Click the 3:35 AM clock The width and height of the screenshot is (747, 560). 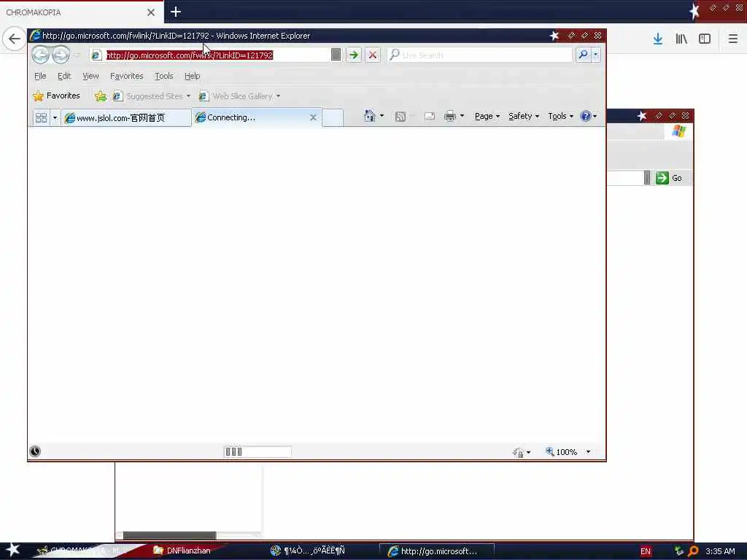pos(720,551)
